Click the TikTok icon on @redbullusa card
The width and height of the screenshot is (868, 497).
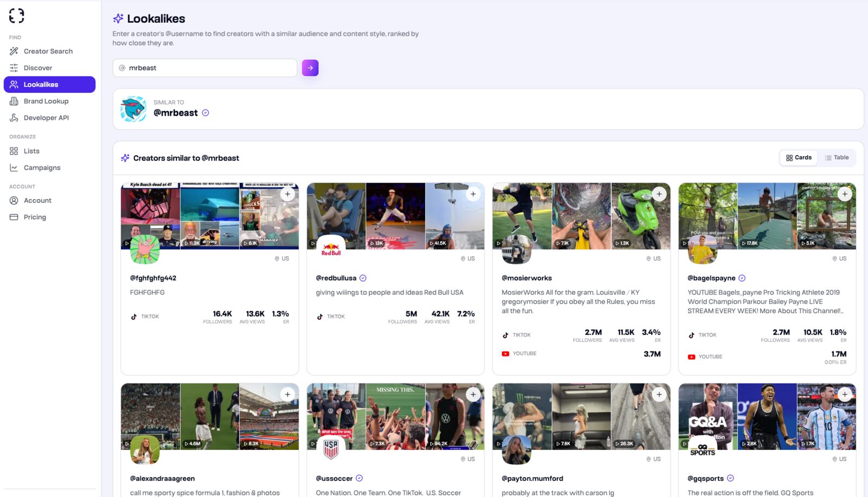pos(320,317)
